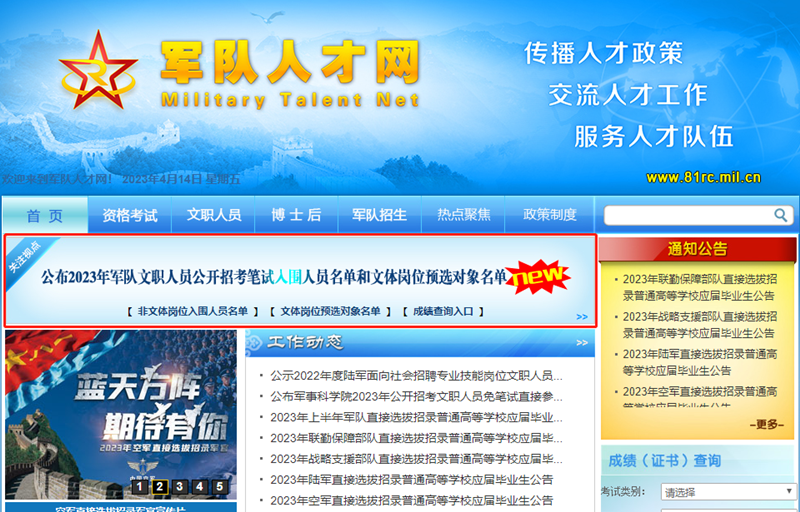
Task: Open the 资格考试 menu item
Action: click(x=130, y=215)
